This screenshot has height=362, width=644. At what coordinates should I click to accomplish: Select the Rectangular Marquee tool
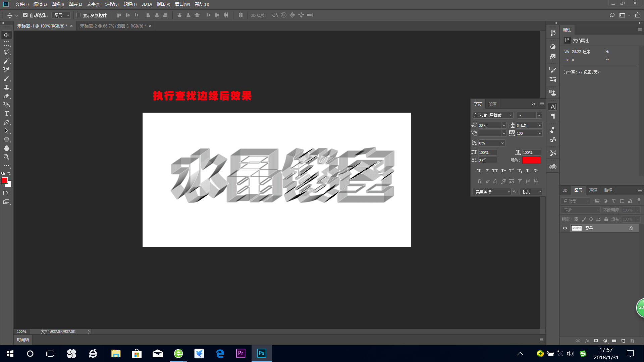pyautogui.click(x=6, y=43)
